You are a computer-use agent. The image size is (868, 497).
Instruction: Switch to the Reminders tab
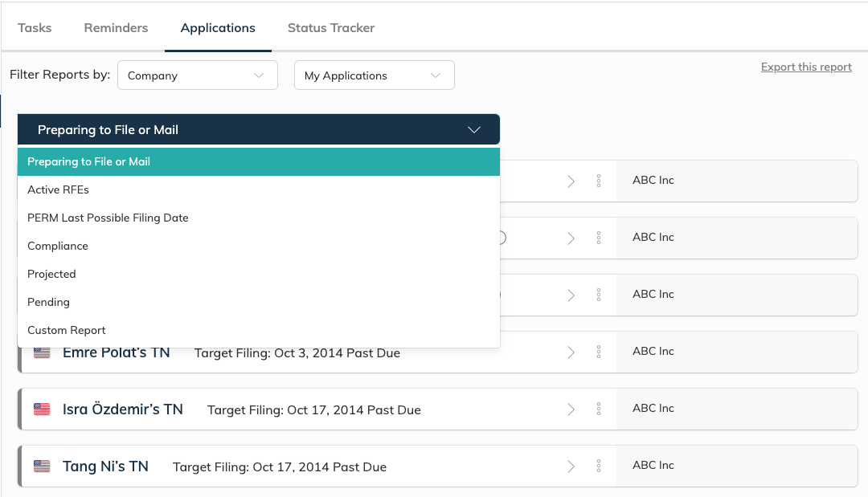point(116,27)
